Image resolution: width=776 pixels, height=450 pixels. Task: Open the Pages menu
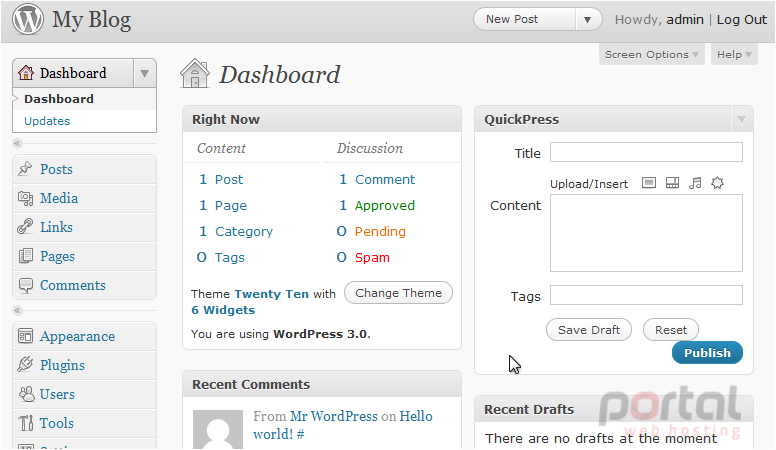[x=57, y=256]
